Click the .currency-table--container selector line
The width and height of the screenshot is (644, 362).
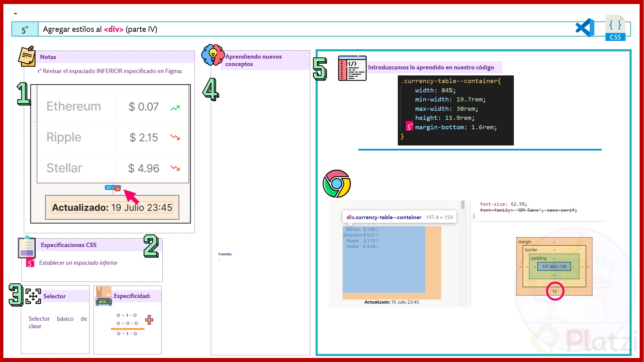451,81
